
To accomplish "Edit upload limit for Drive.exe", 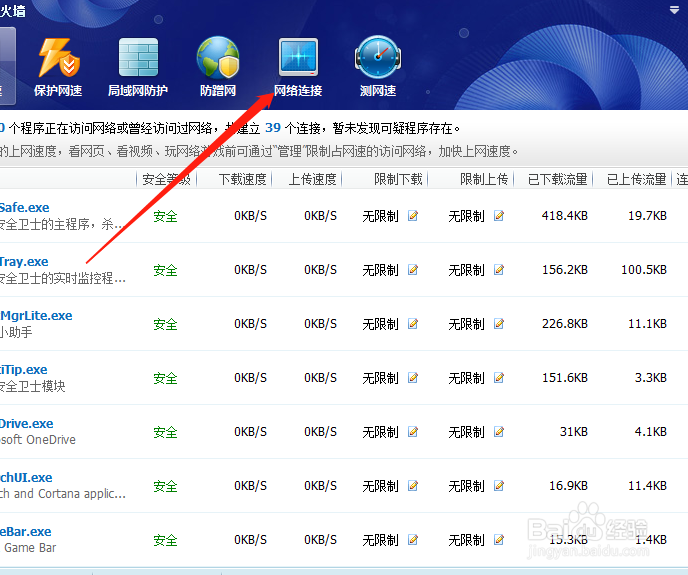I will click(x=499, y=431).
